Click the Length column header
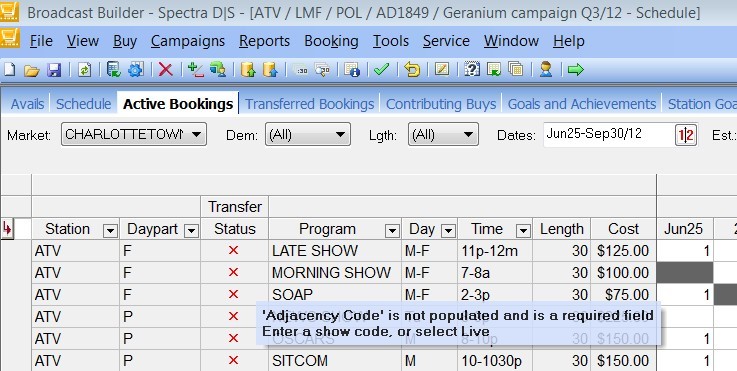The image size is (737, 371). pyautogui.click(x=562, y=229)
